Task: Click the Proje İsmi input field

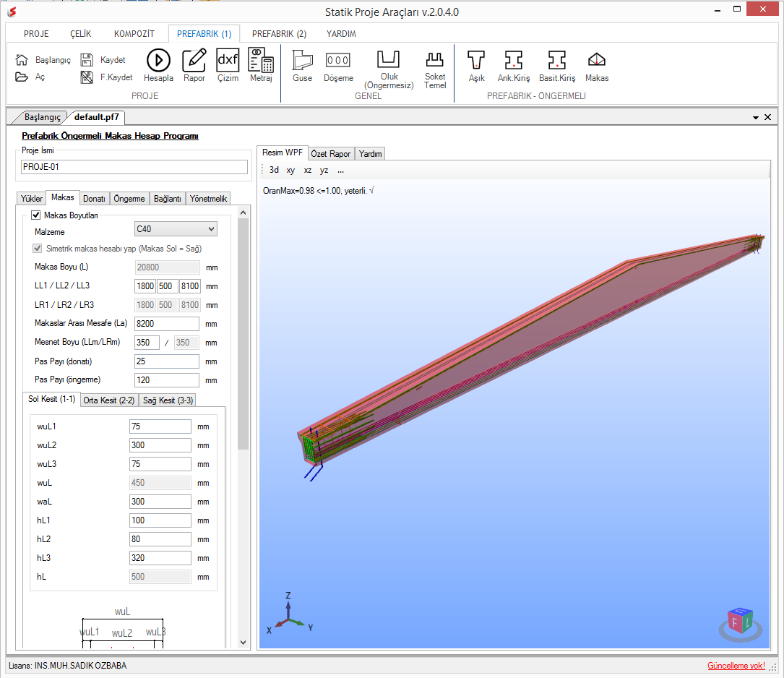Action: 134,167
